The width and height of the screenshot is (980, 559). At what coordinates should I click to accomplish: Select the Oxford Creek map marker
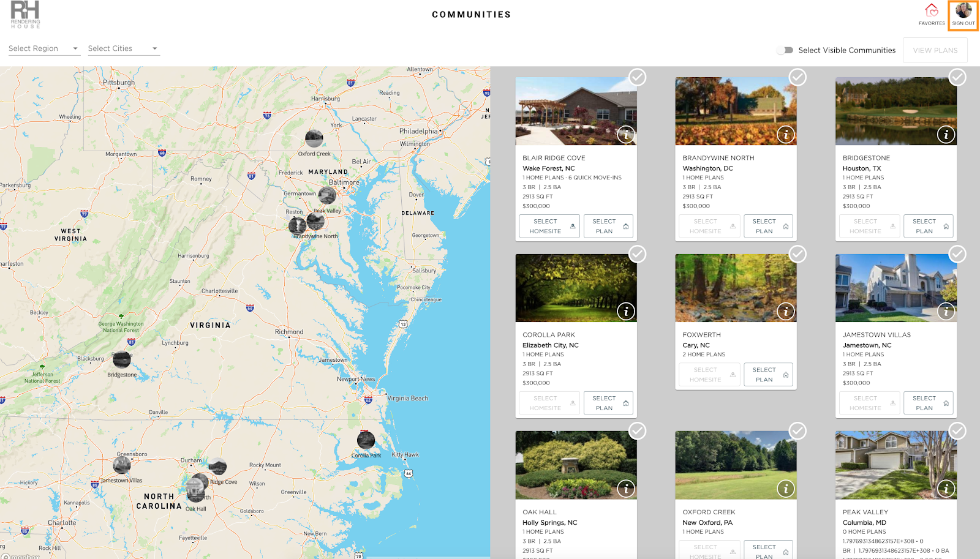pyautogui.click(x=314, y=139)
